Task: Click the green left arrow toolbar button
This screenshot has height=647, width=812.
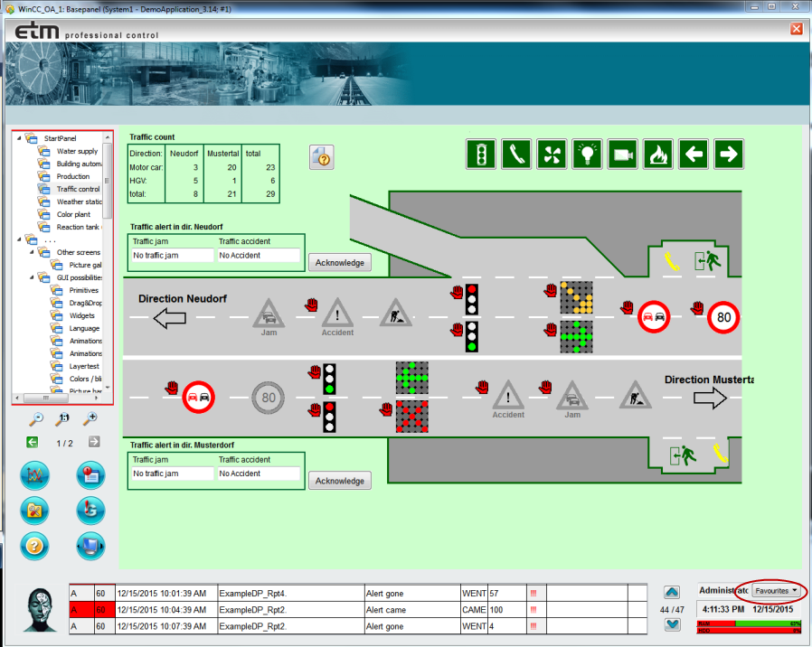Action: click(x=694, y=155)
